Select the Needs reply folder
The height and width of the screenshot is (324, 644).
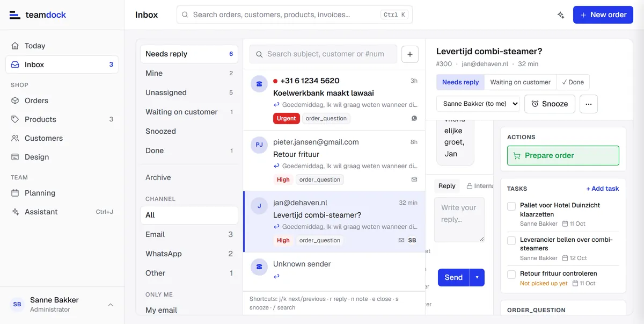click(x=189, y=54)
